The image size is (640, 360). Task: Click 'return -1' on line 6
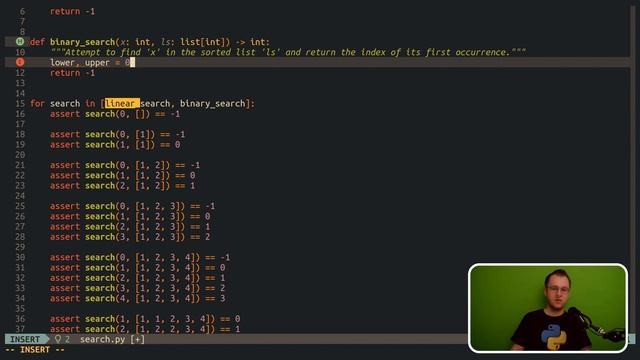[x=72, y=11]
